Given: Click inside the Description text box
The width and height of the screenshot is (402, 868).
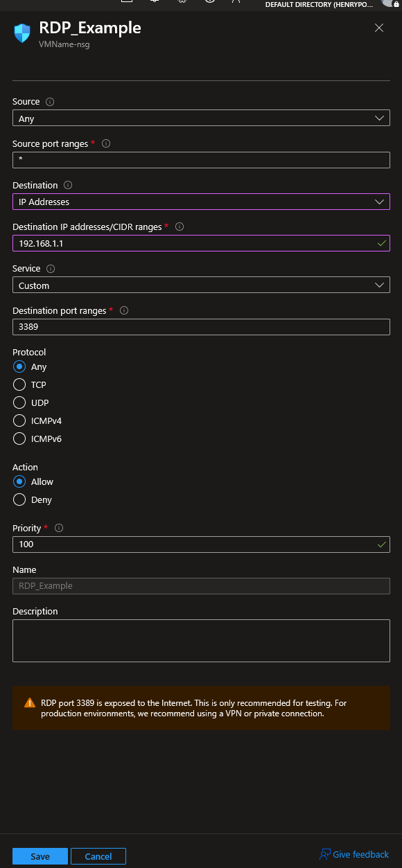Looking at the screenshot, I should coord(201,639).
